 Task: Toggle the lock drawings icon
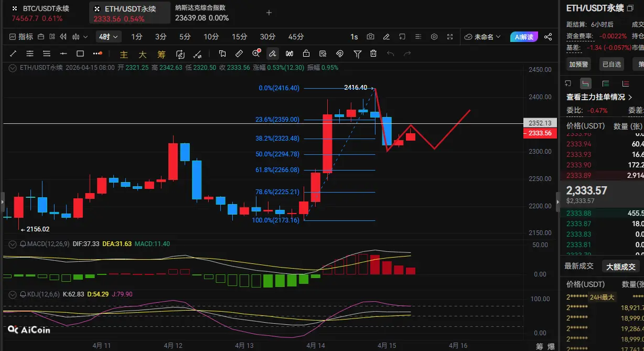point(306,54)
